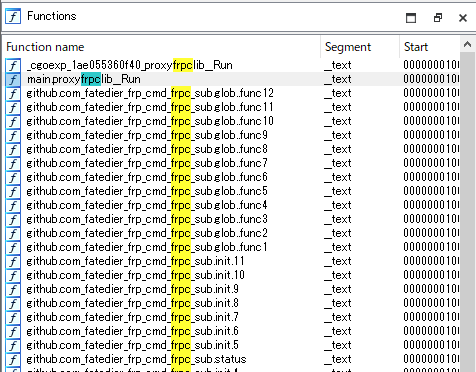The width and height of the screenshot is (476, 372).
Task: Click start address of _cgoexp_1ae055360f40_proxyfrpclib_Run row
Action: click(x=431, y=65)
